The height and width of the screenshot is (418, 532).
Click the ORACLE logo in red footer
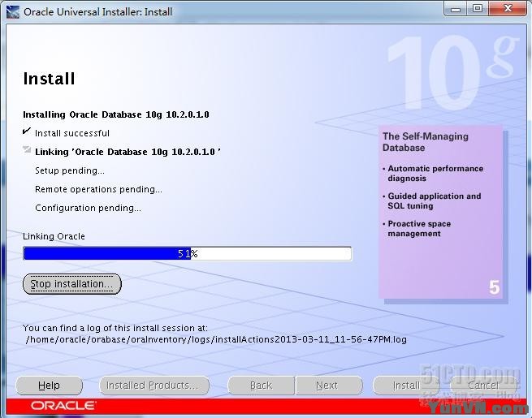pos(63,406)
